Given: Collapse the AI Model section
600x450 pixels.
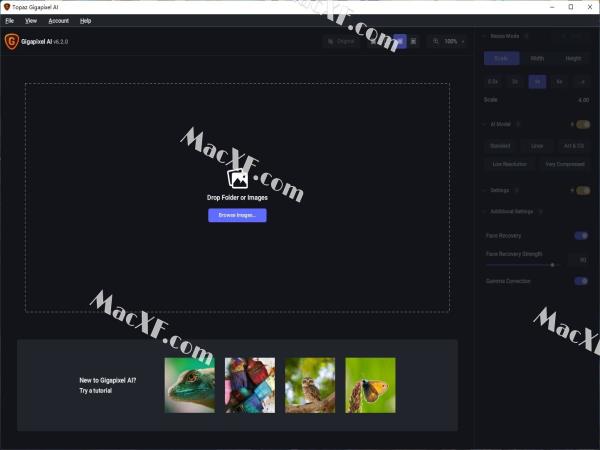Looking at the screenshot, I should pyautogui.click(x=484, y=124).
